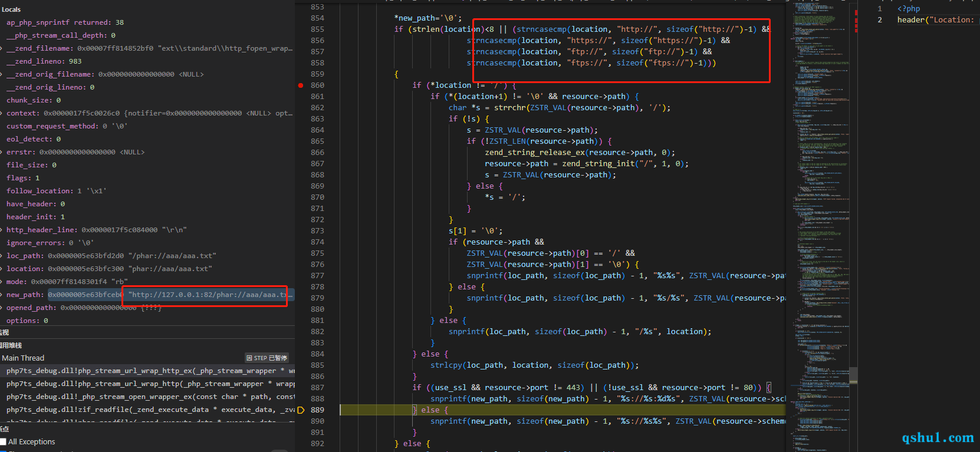Select the '__php_stream_call_depth: 0' row
980x452 pixels.
tap(147, 35)
